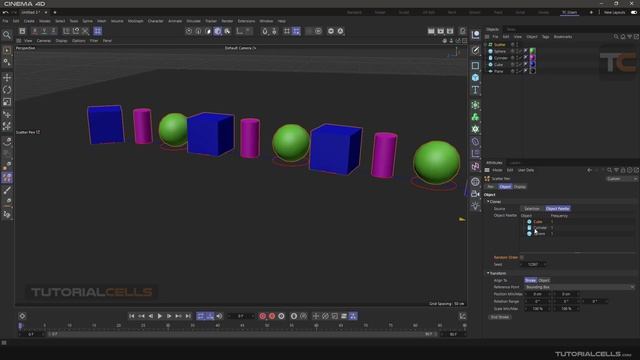Click the Text object icon
The image size is (640, 360).
coord(476,90)
